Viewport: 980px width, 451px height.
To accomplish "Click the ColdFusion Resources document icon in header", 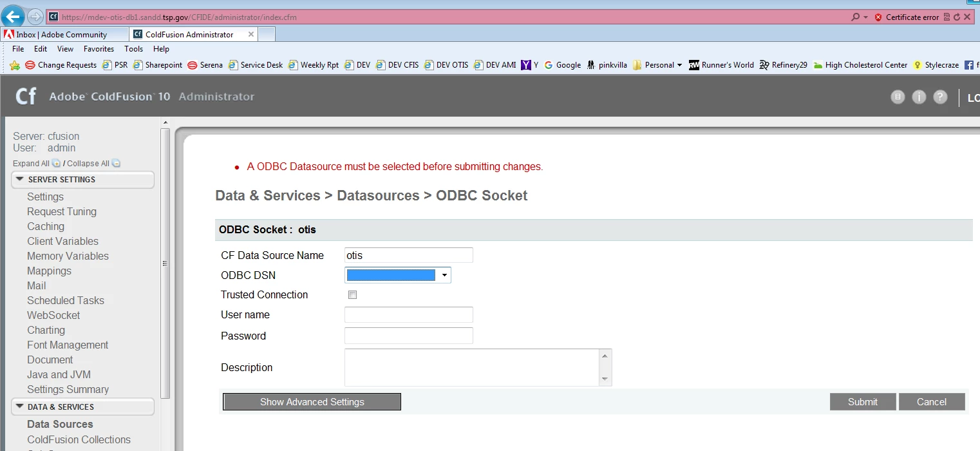I will pos(898,97).
